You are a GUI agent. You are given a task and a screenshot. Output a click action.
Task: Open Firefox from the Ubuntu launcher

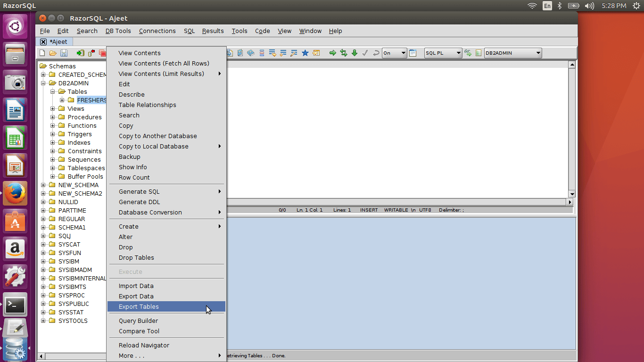(x=15, y=193)
